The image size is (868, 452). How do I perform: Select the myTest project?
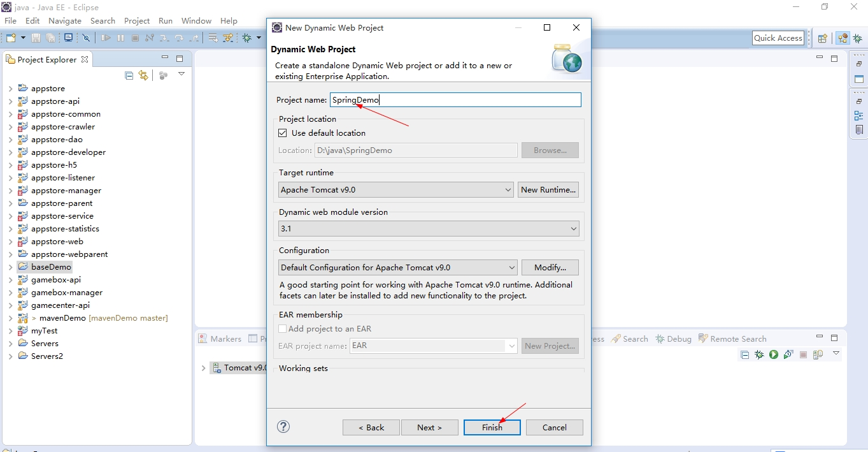[44, 331]
